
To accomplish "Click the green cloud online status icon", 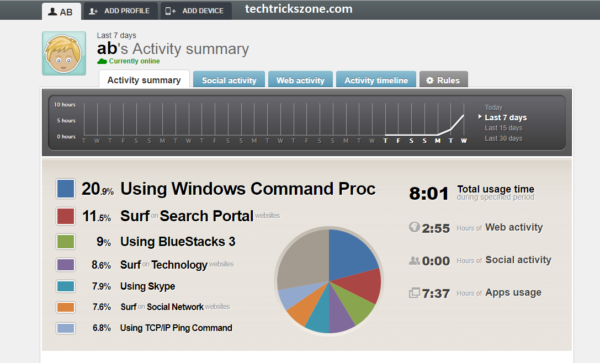I will [102, 61].
